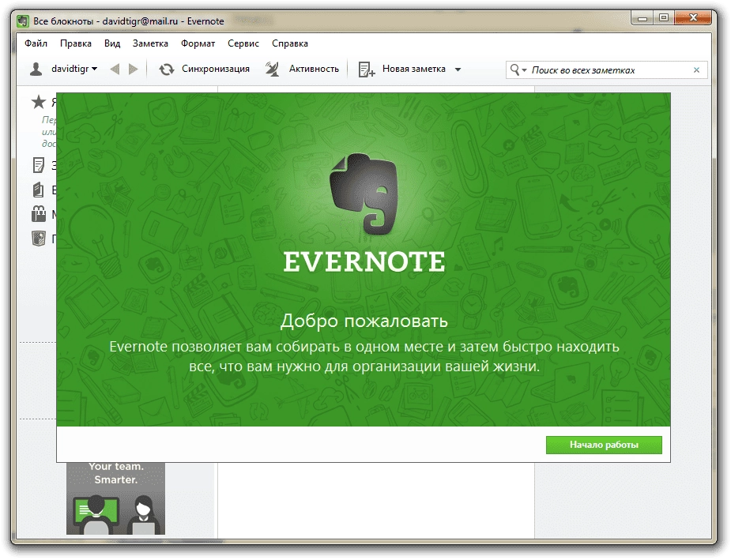The image size is (731, 560).
Task: Minimize the Evernote window
Action: coord(643,18)
